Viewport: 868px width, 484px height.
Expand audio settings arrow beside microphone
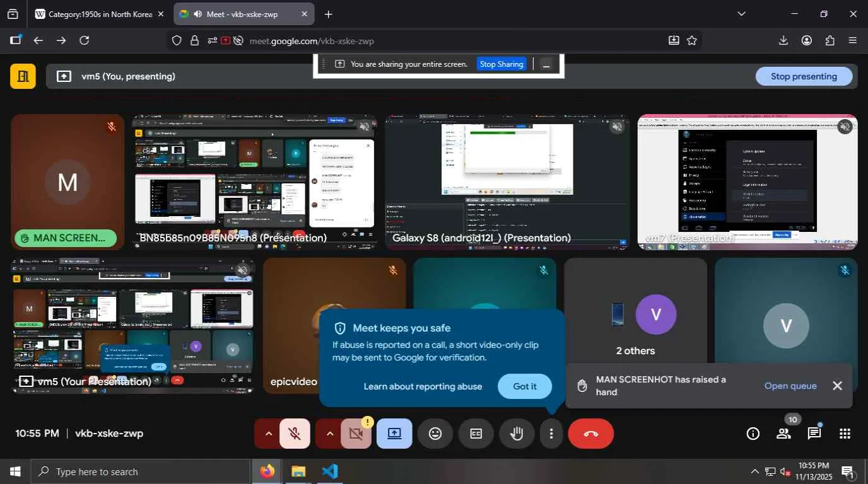click(x=268, y=434)
